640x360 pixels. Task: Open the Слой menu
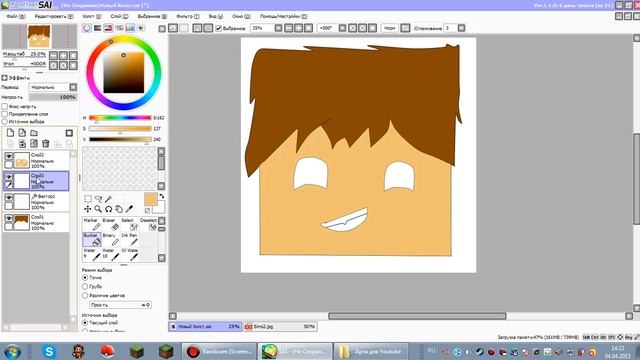119,16
